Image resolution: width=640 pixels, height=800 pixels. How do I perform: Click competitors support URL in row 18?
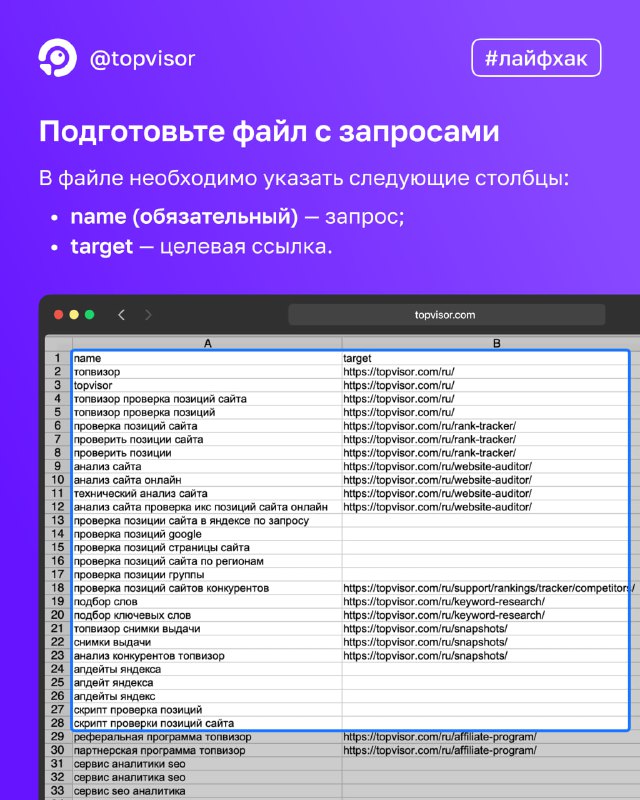tap(488, 588)
